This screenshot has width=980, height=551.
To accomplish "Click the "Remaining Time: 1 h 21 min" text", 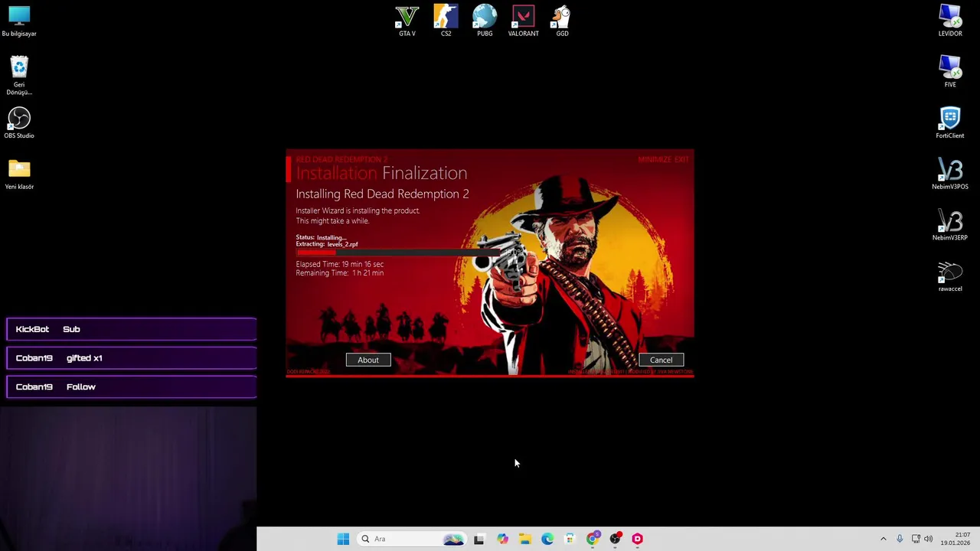I will click(x=340, y=273).
